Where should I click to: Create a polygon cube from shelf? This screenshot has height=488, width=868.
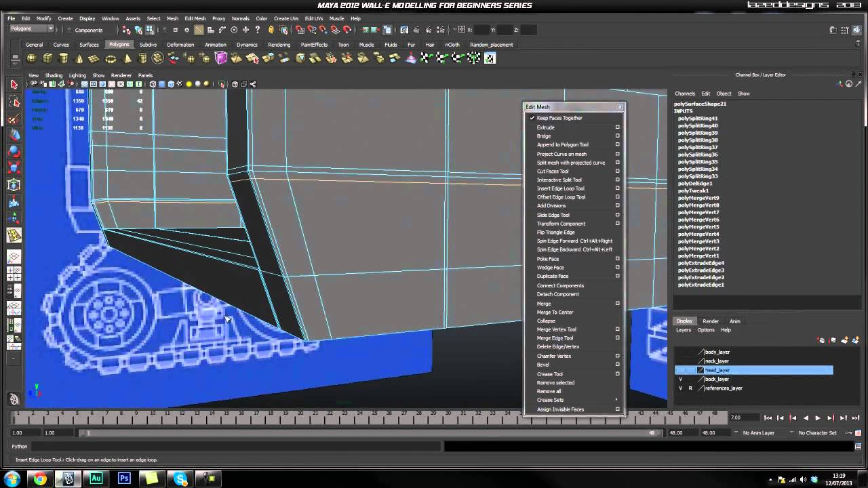click(x=47, y=58)
